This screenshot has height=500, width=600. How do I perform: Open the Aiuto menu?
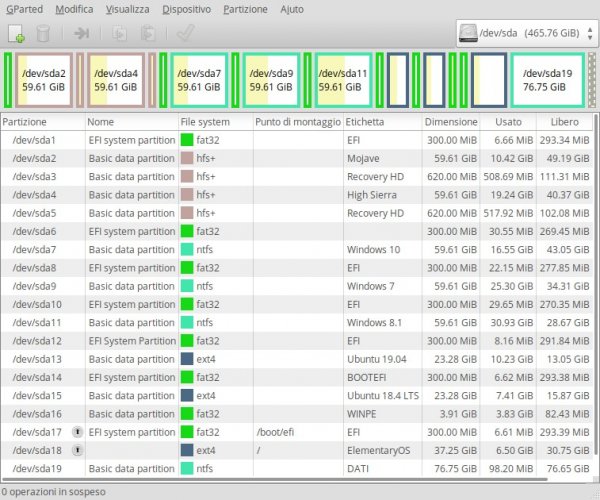click(292, 9)
